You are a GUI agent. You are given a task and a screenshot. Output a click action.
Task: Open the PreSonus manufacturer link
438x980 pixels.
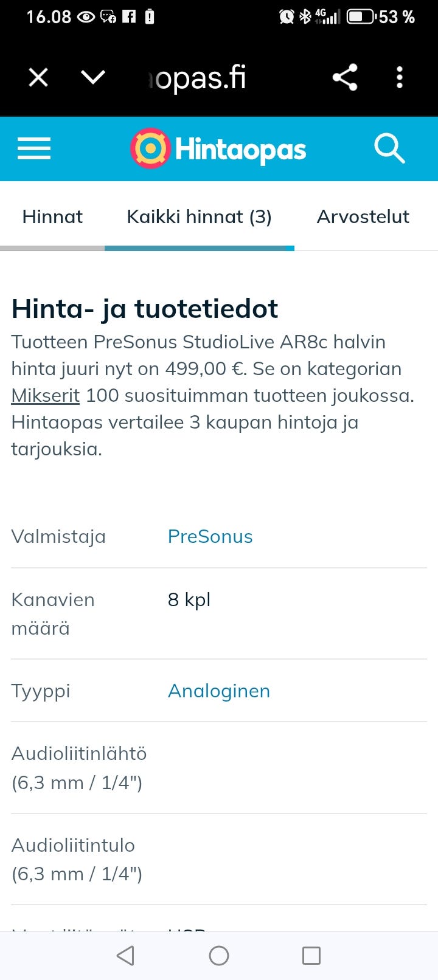[x=210, y=537]
